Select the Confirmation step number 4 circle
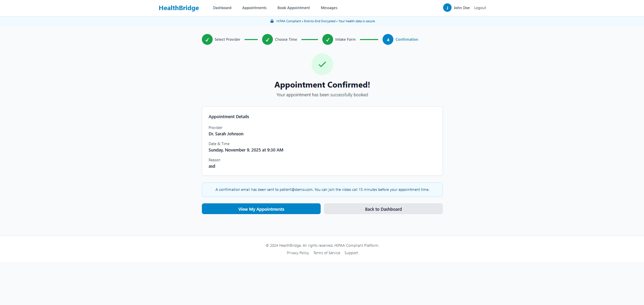This screenshot has width=644, height=305. (x=388, y=39)
